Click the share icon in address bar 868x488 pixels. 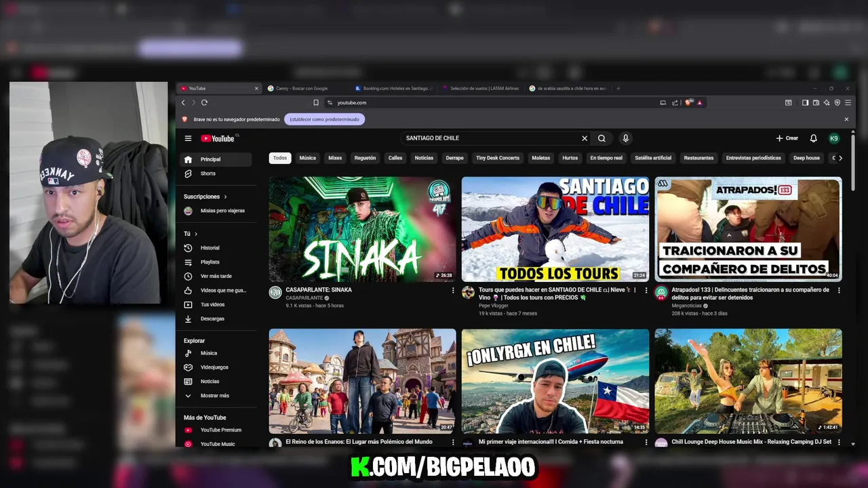675,102
